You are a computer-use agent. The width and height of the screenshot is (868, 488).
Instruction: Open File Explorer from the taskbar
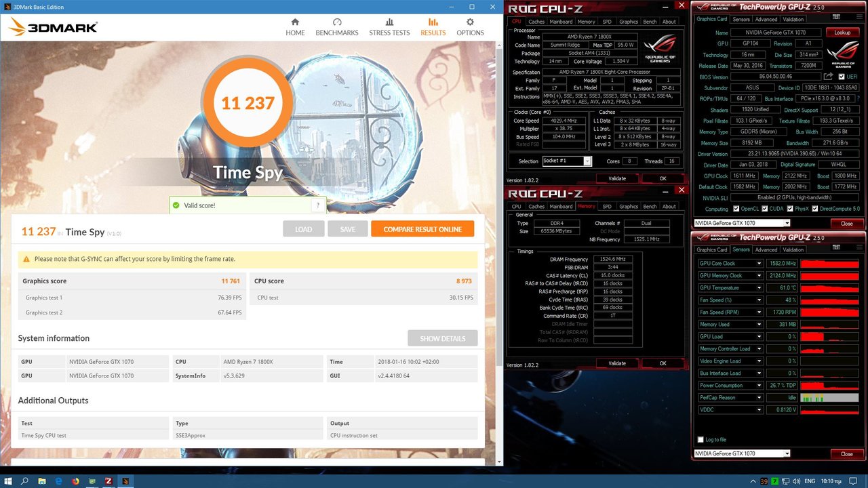pyautogui.click(x=42, y=481)
